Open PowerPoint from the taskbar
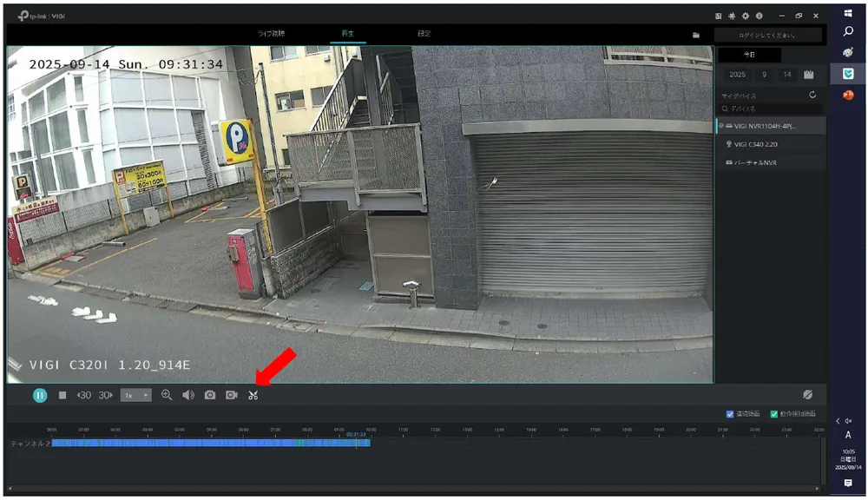This screenshot has height=500, width=868. 848,95
